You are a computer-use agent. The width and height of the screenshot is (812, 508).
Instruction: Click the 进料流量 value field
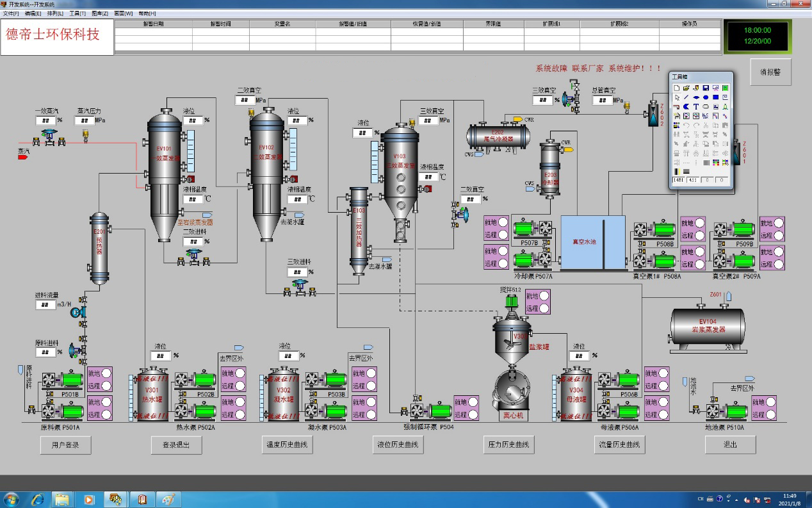tap(45, 305)
